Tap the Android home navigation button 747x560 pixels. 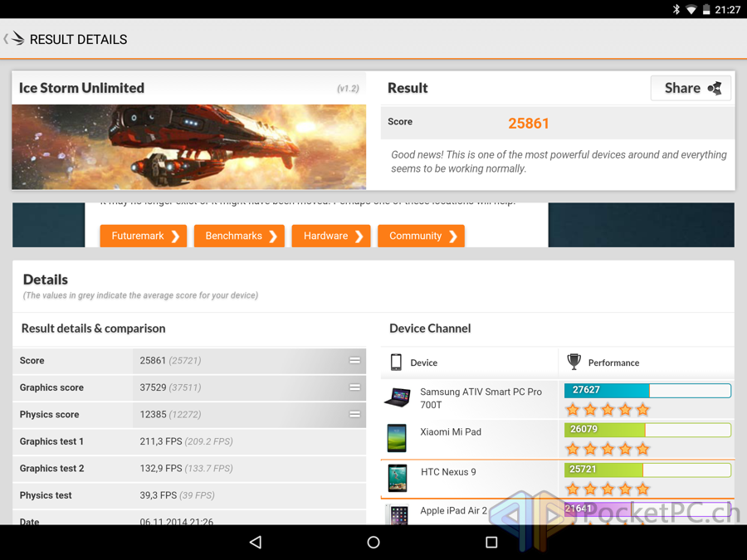373,542
